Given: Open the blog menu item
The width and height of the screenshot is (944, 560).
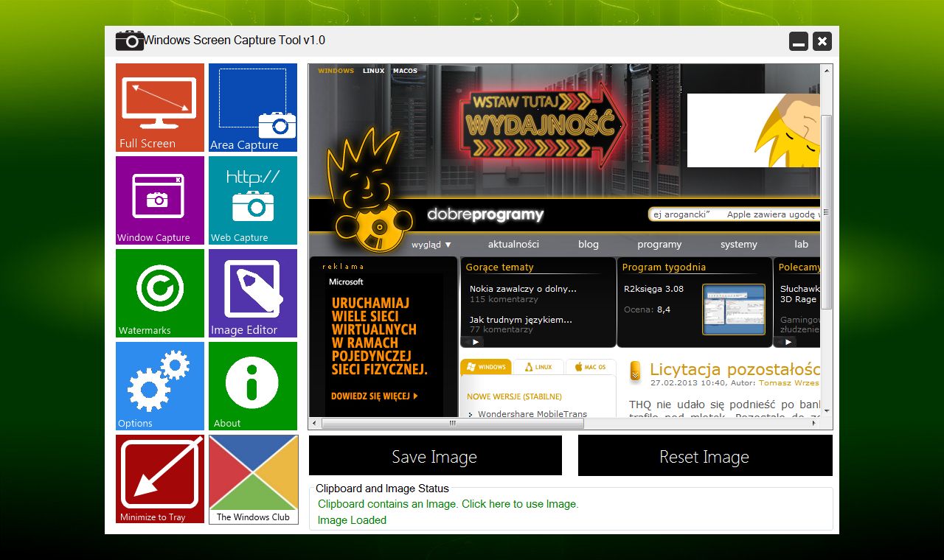Looking at the screenshot, I should (589, 245).
